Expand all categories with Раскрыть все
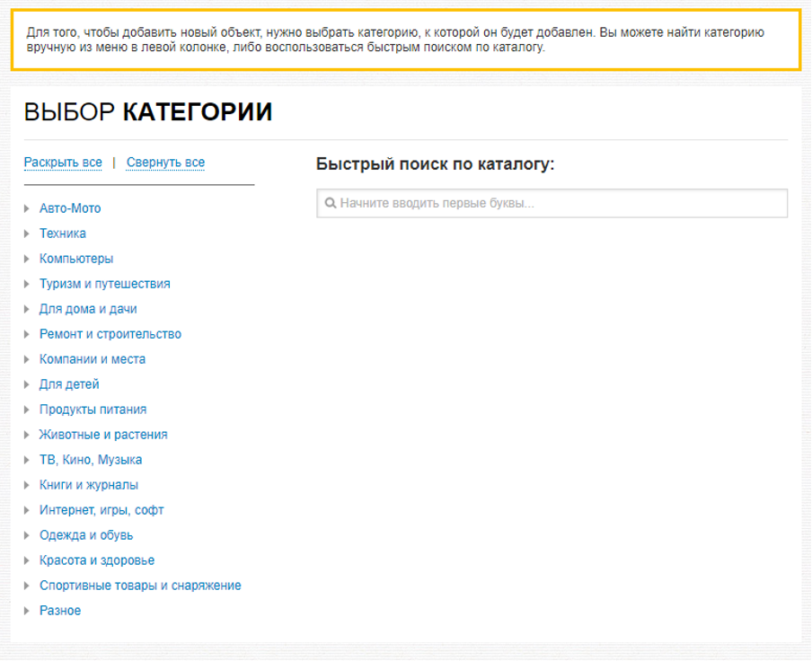 [63, 163]
